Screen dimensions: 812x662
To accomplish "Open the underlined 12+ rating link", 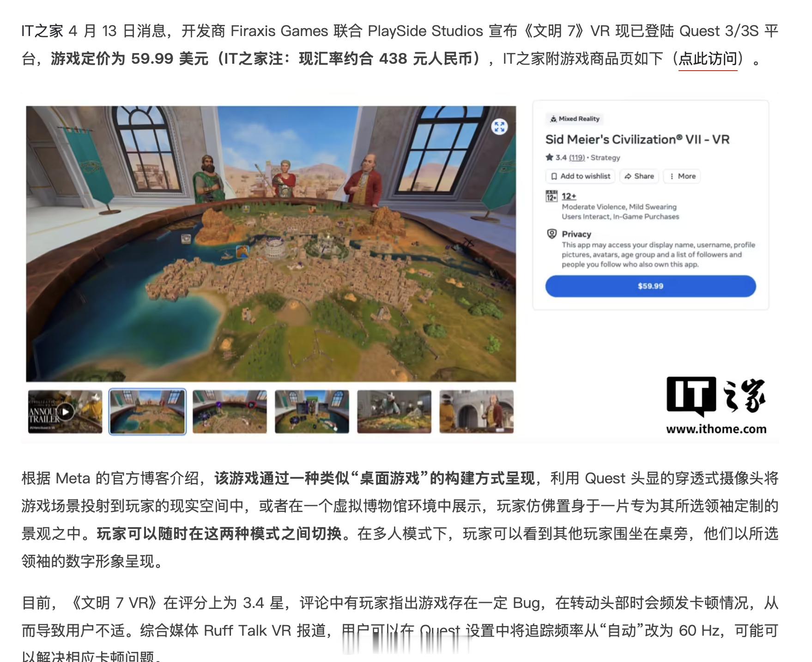I will coord(569,196).
